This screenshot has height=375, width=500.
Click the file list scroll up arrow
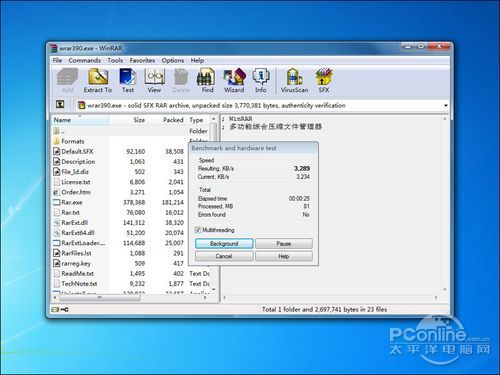(214, 119)
